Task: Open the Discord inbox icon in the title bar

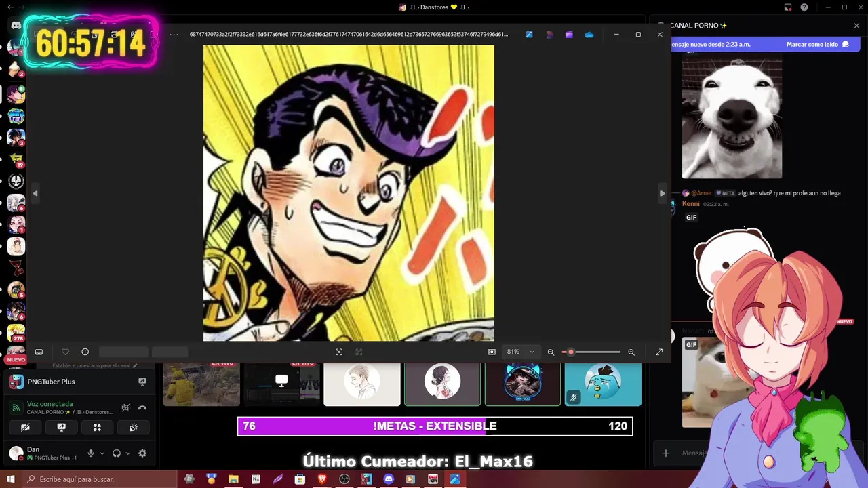Action: pos(788,7)
